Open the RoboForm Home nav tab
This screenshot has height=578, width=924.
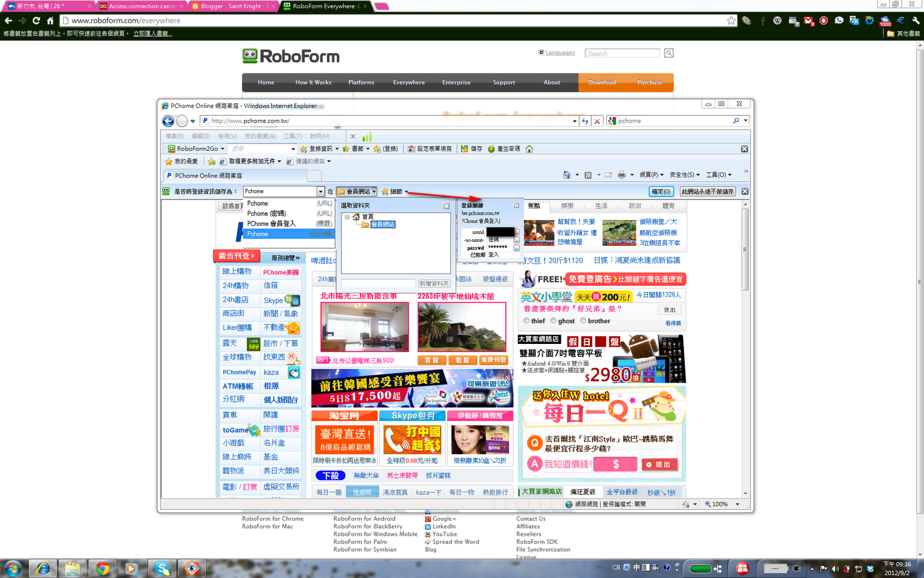pos(266,83)
